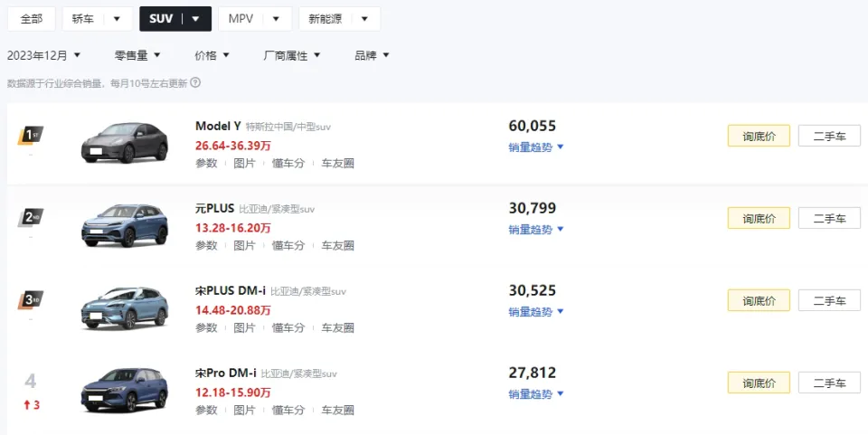Open 车友圈 for Model Y
Screen dimensions: 868x435
(x=337, y=164)
